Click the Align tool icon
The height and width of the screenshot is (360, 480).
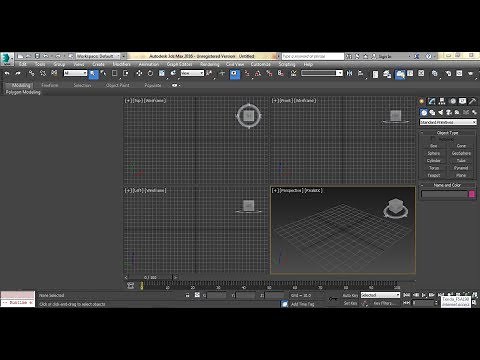tap(361, 73)
